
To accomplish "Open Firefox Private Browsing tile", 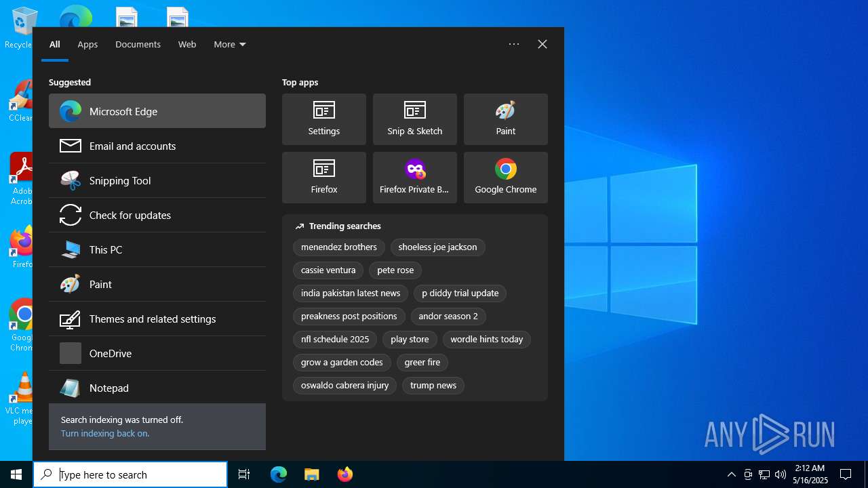I will click(415, 178).
